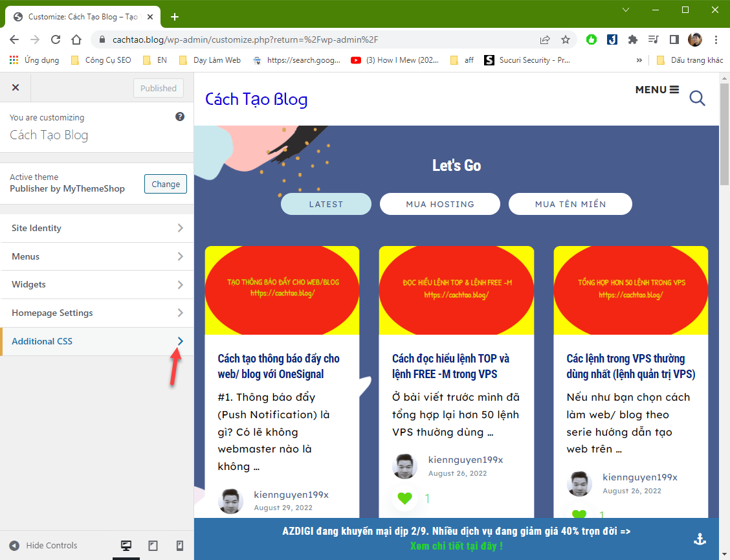Viewport: 730px width, 560px height.
Task: Open Sucuri Security bookmark
Action: (527, 60)
